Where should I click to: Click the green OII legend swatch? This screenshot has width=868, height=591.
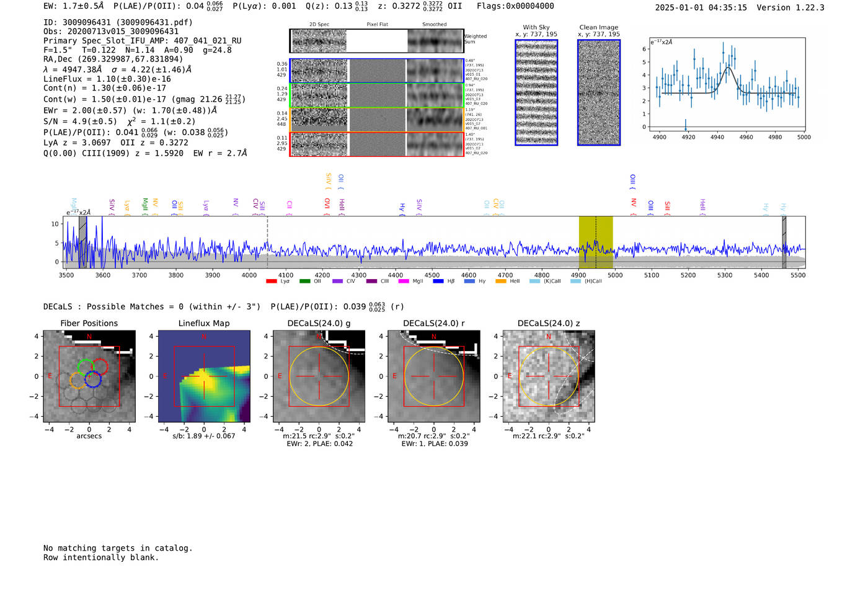[x=304, y=282]
